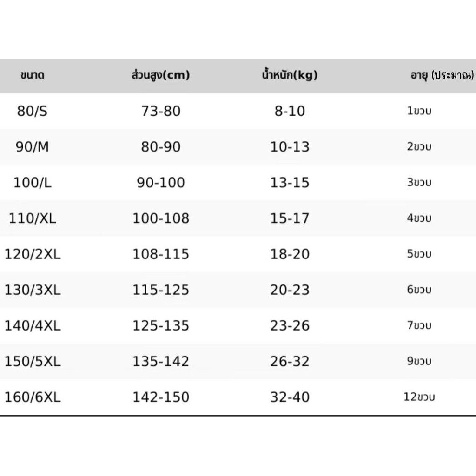Click the 130/3XL size cell

(x=32, y=290)
